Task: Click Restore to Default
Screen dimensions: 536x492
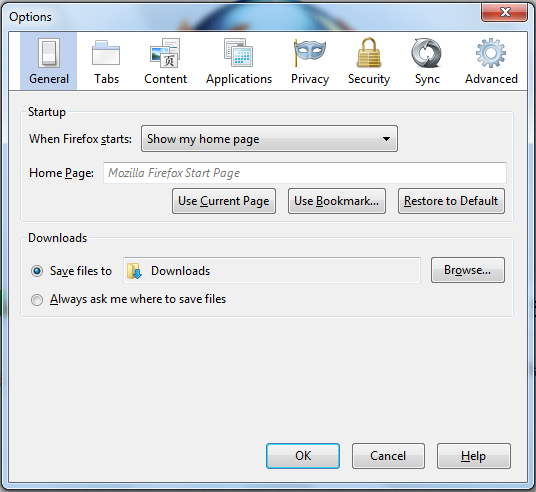Action: click(x=451, y=201)
